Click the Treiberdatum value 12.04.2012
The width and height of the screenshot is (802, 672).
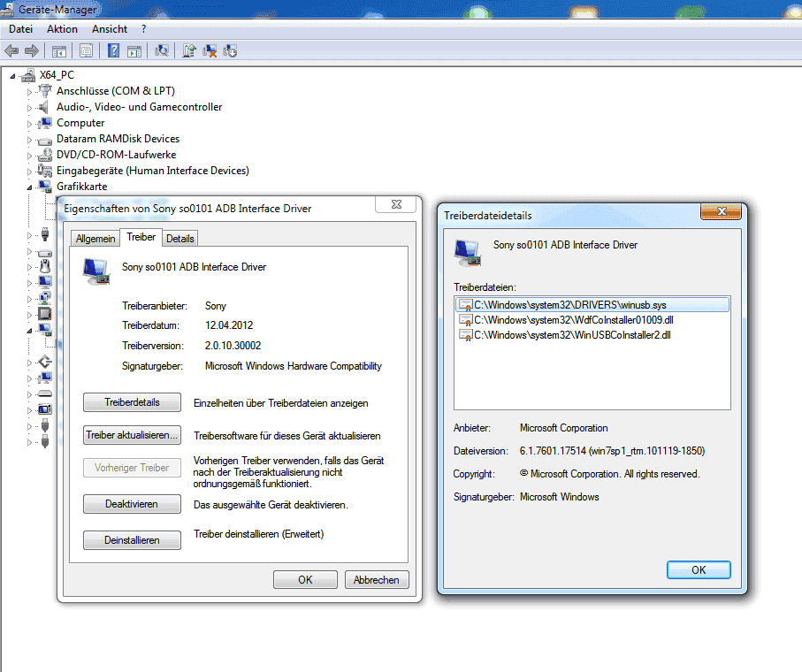(229, 325)
